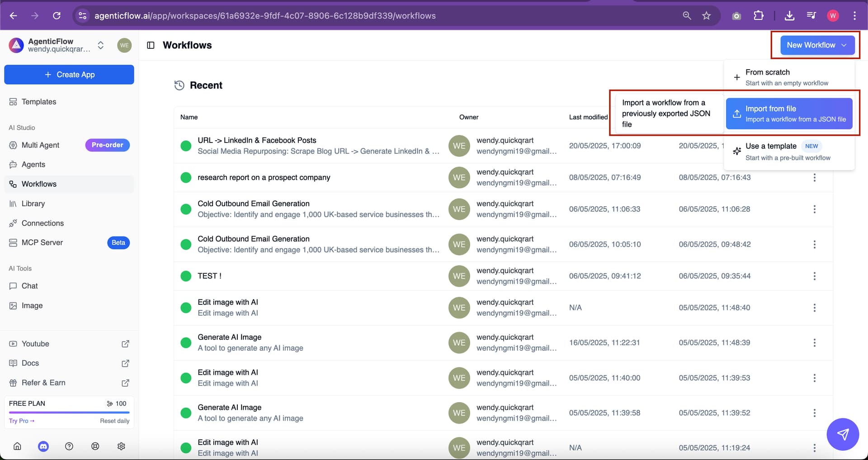Open the TEST ! workflow
This screenshot has width=868, height=460.
point(209,276)
